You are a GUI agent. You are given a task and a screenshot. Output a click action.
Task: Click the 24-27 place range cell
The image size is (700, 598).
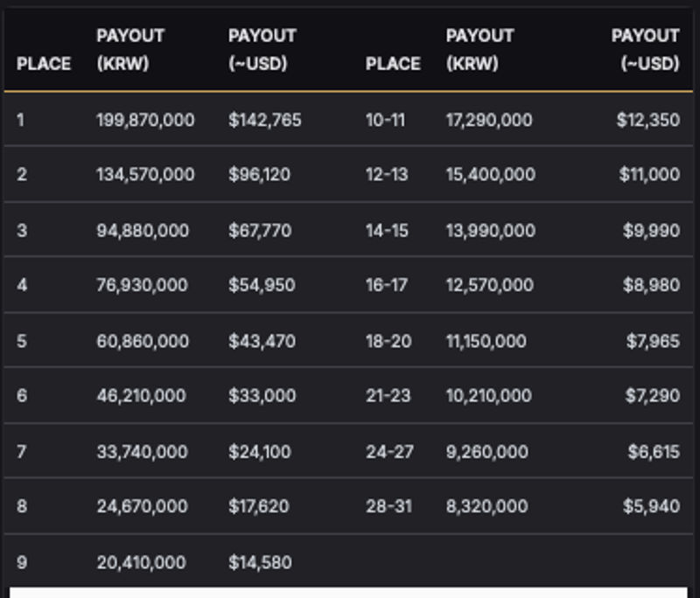coord(389,452)
